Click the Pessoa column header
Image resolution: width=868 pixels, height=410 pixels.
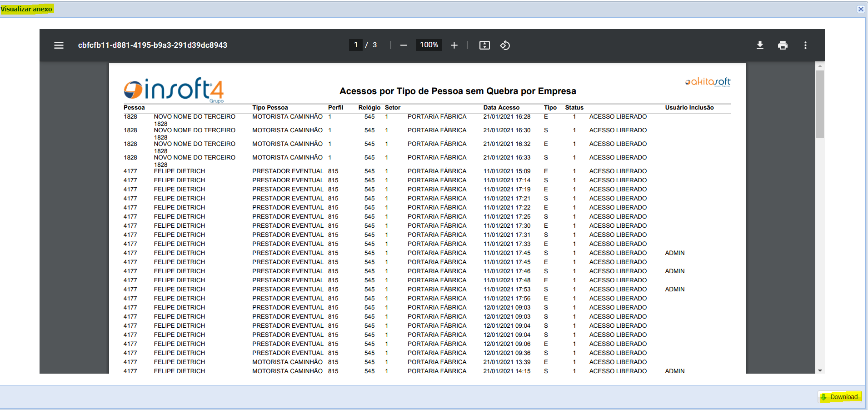coord(134,108)
